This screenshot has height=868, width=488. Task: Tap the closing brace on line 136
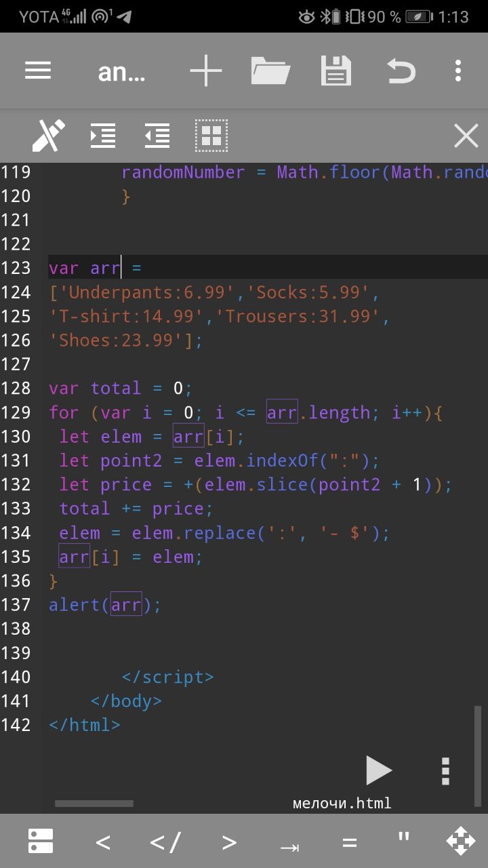click(54, 581)
